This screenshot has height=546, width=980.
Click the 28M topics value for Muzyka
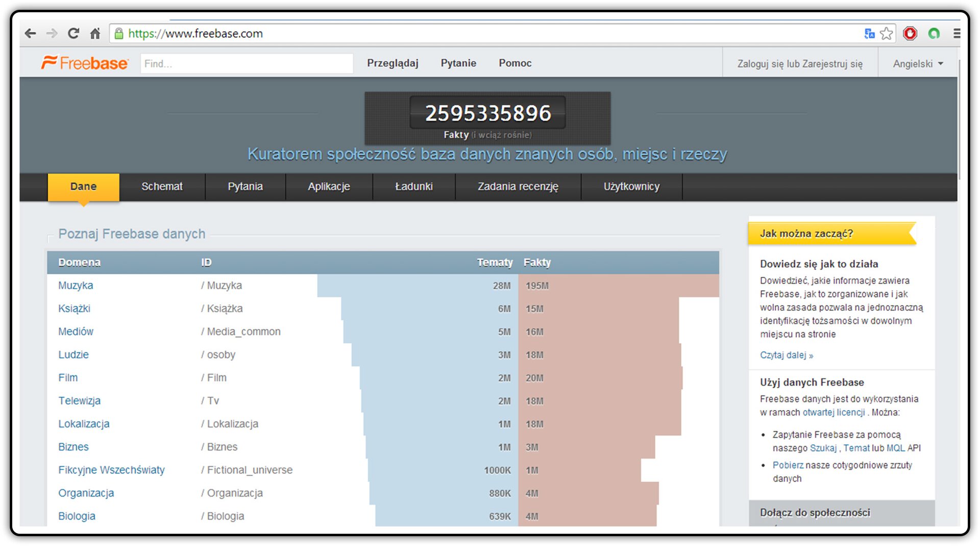pyautogui.click(x=502, y=286)
